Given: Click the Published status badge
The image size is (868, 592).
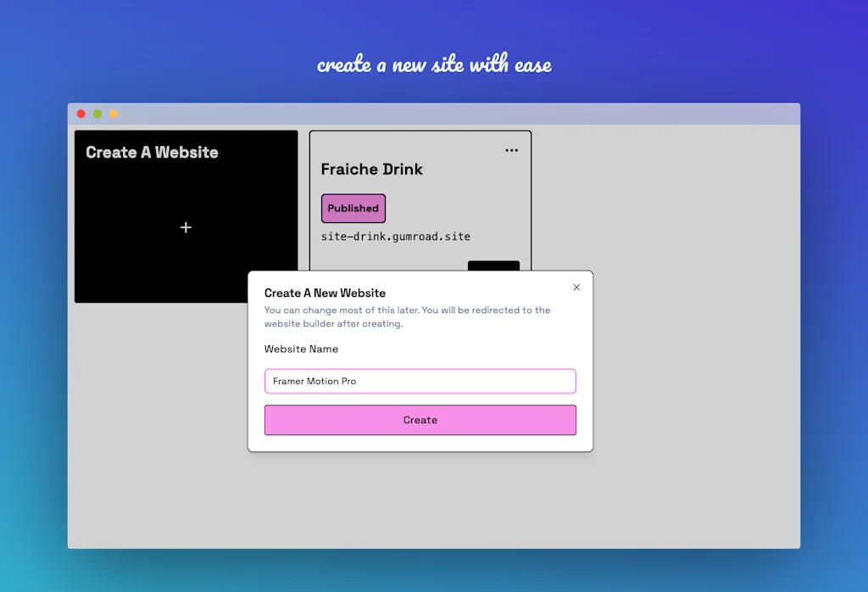Looking at the screenshot, I should click(353, 208).
